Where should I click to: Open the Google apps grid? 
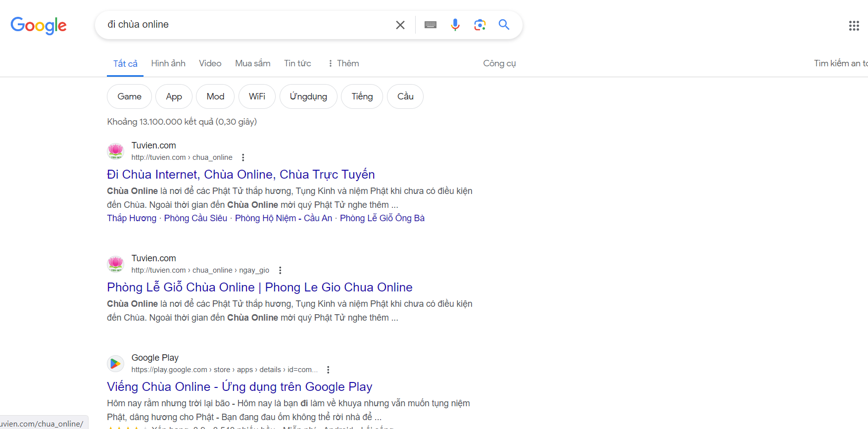(x=854, y=26)
